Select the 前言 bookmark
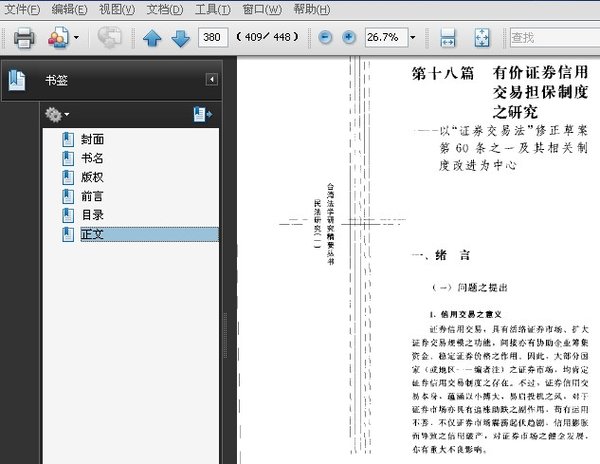Viewport: 600px width, 464px height. (93, 196)
